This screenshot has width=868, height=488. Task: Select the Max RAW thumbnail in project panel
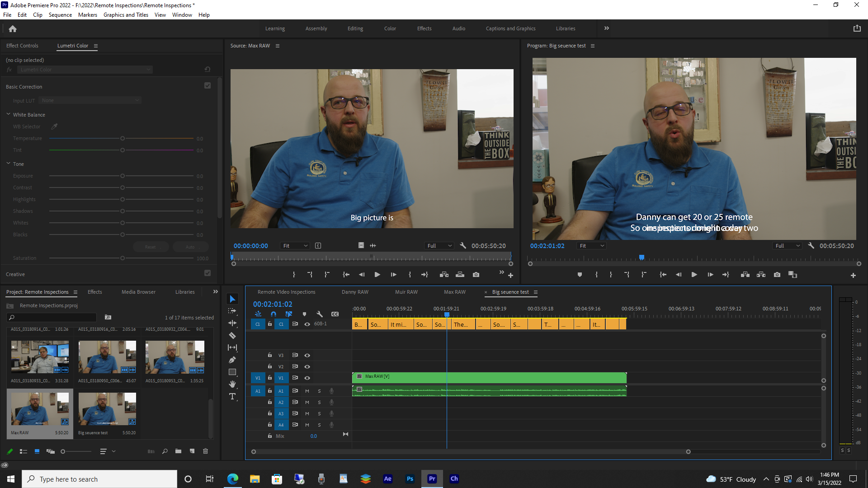click(40, 409)
